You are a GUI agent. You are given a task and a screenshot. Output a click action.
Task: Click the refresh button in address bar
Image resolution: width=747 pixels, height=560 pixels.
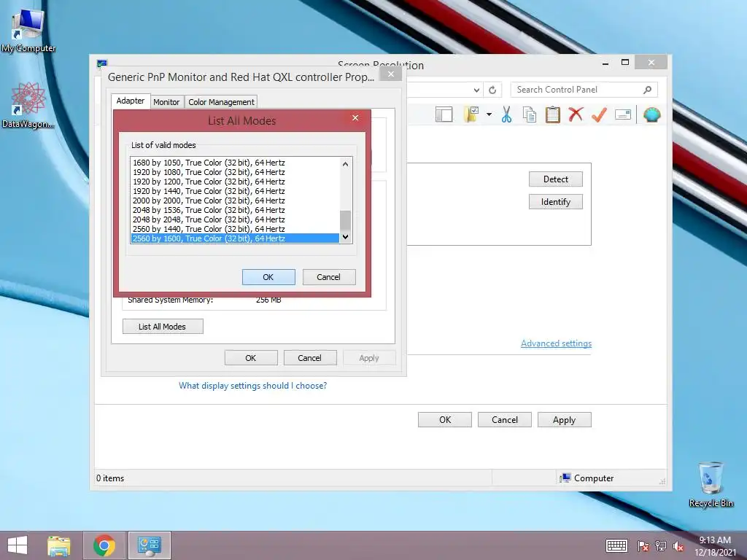click(492, 90)
